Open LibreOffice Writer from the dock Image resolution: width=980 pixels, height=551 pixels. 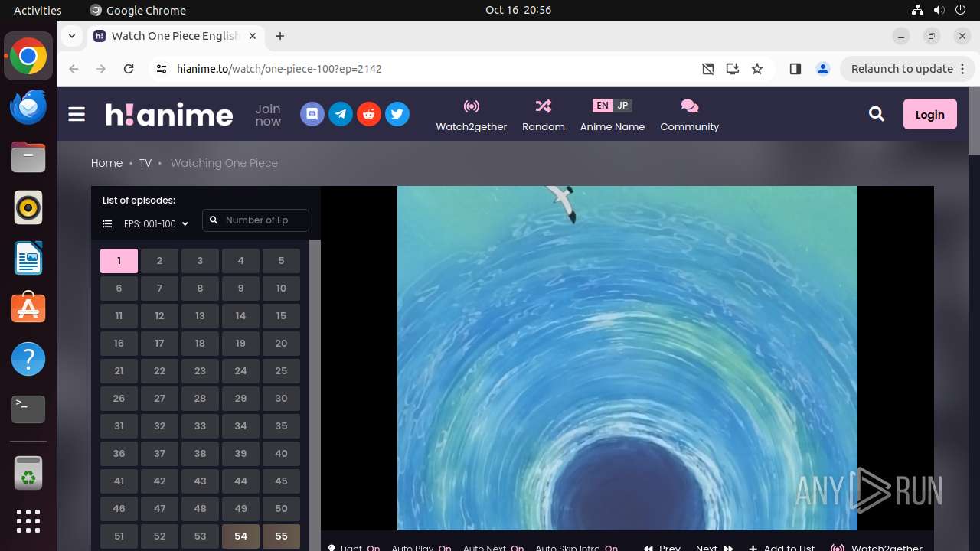tap(28, 258)
